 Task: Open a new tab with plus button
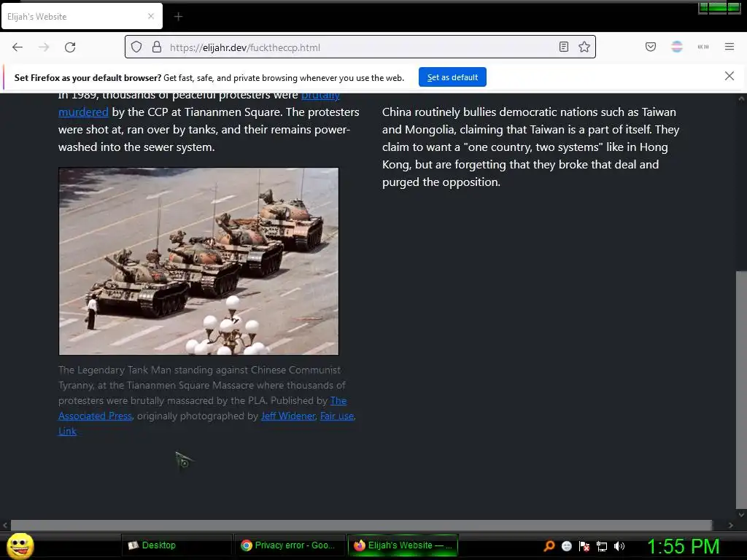178,17
